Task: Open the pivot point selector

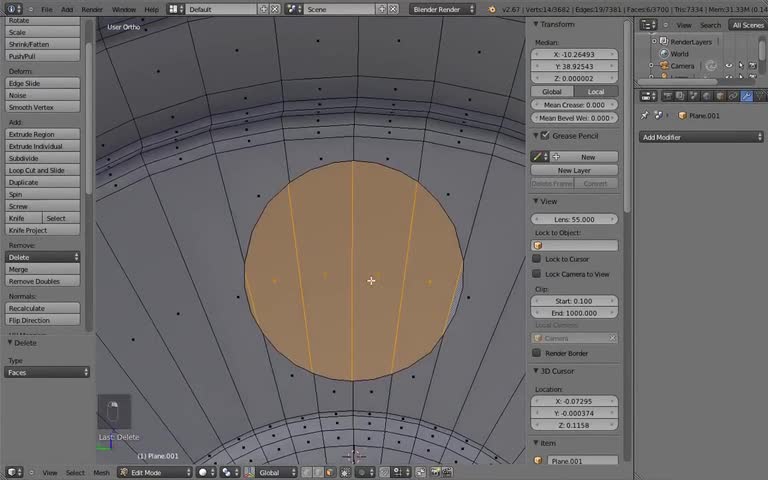Action: coord(229,472)
